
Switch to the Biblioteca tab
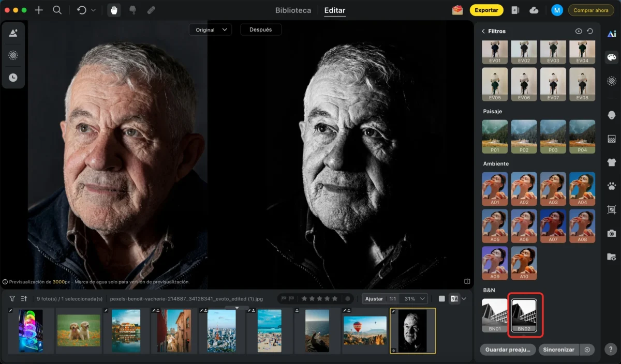pyautogui.click(x=293, y=10)
